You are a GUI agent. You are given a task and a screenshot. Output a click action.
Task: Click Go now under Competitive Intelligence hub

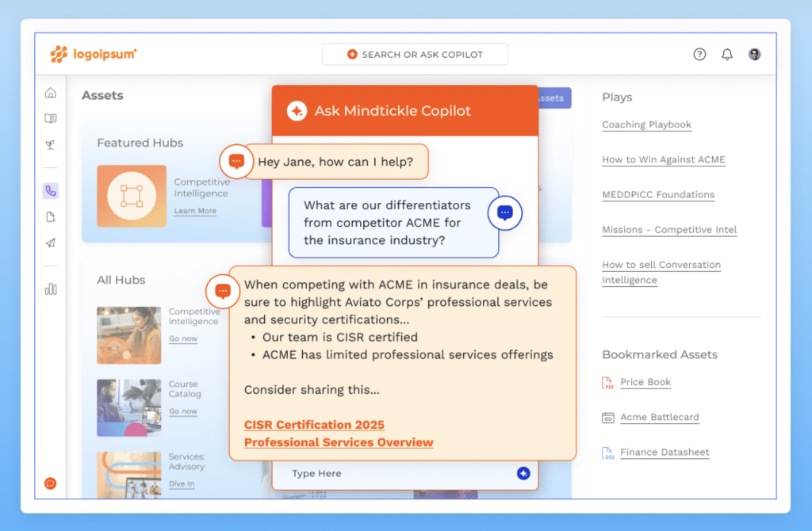pos(183,338)
